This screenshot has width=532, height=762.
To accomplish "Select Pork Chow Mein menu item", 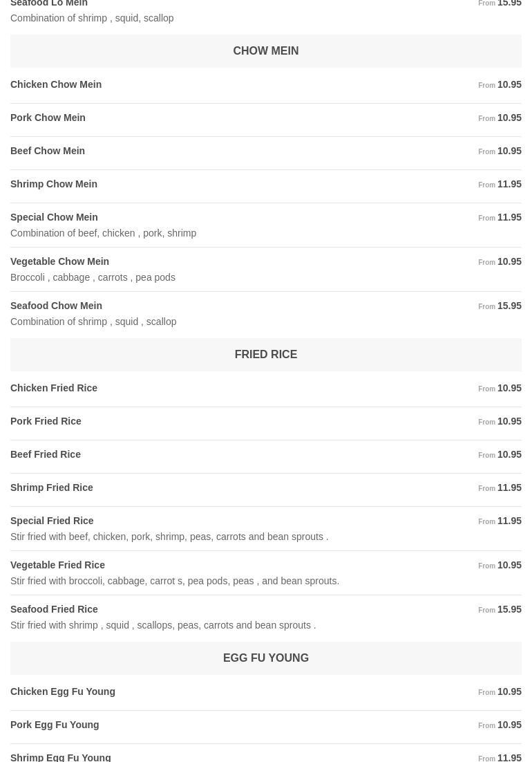I will click(x=48, y=118).
